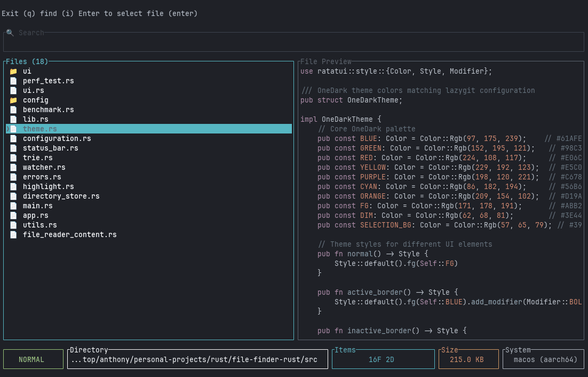Click the file icon beside watcher.rs

(13, 167)
